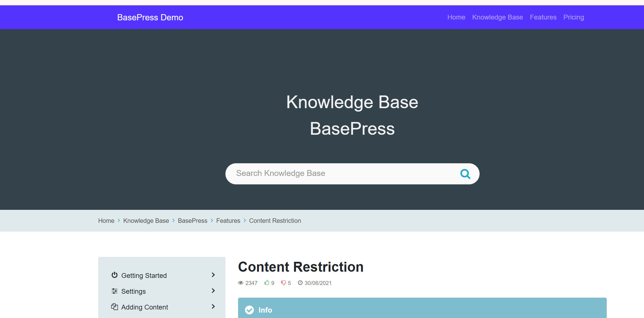
Task: Focus the Search Knowledge Base field
Action: point(339,173)
